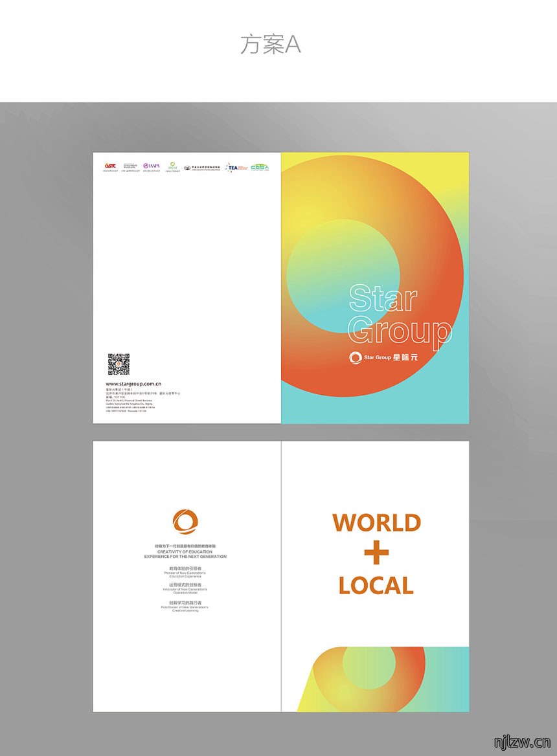Screen dimensions: 557x756
Task: Click the CREATIVITY OF EDUCATION tagline
Action: pos(185,554)
